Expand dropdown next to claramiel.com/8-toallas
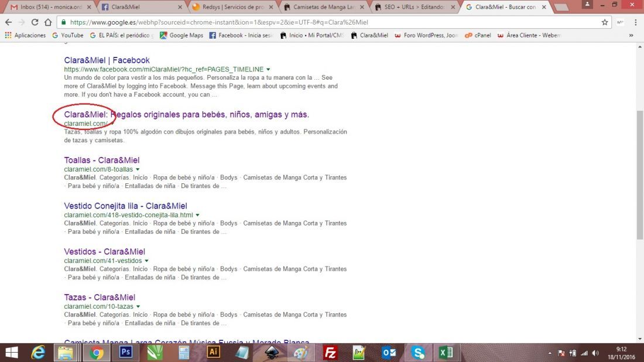This screenshot has height=362, width=644. [x=138, y=169]
